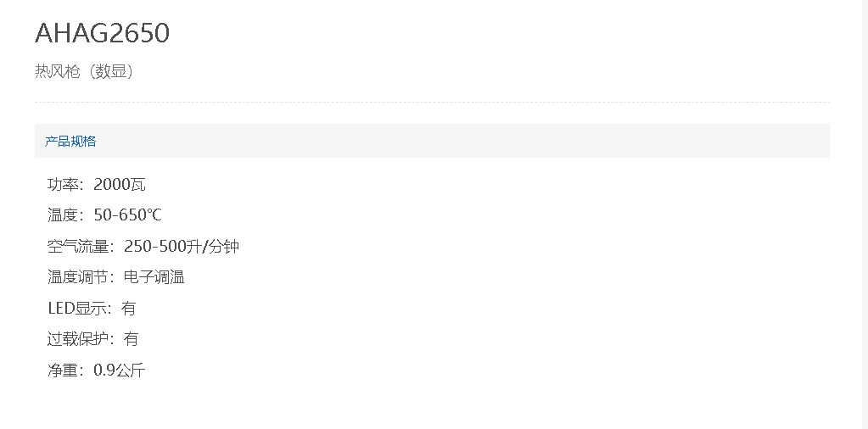868x429 pixels.
Task: Select the 2000瓦 power value
Action: tap(120, 185)
